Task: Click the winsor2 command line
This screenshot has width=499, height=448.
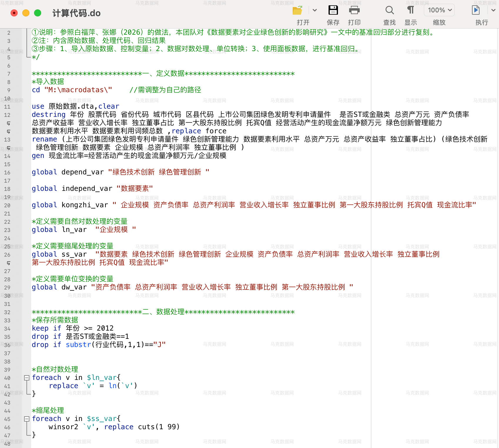Action: 114,427
